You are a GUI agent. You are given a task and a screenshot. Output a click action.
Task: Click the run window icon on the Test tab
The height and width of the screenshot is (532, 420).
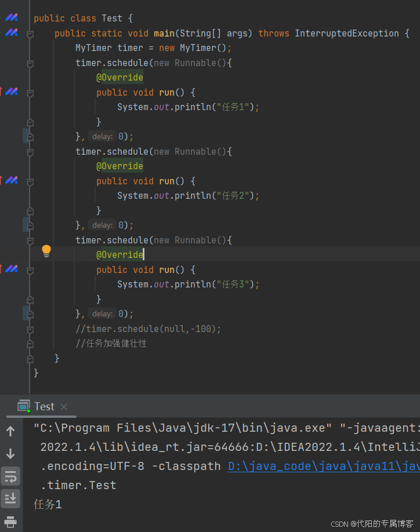tap(24, 406)
